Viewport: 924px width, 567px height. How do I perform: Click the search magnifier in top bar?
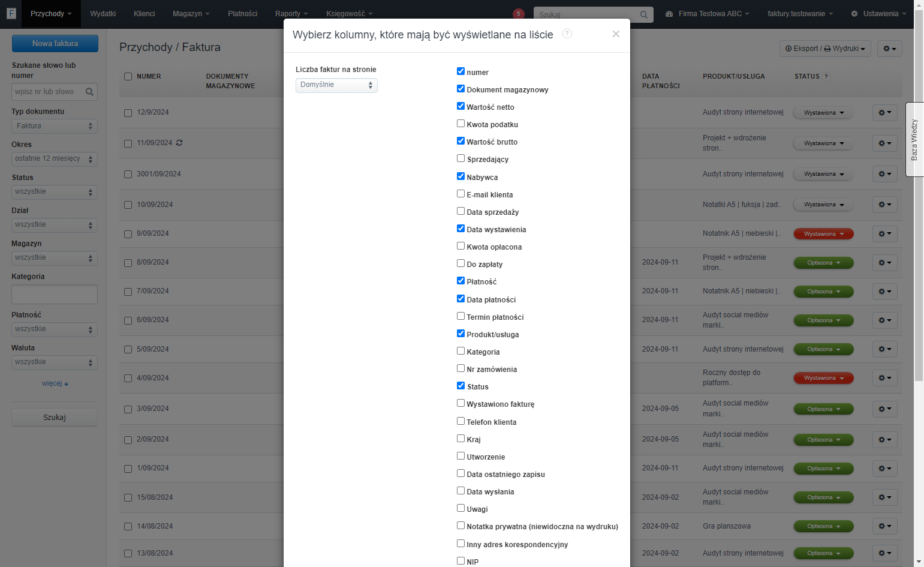point(643,14)
